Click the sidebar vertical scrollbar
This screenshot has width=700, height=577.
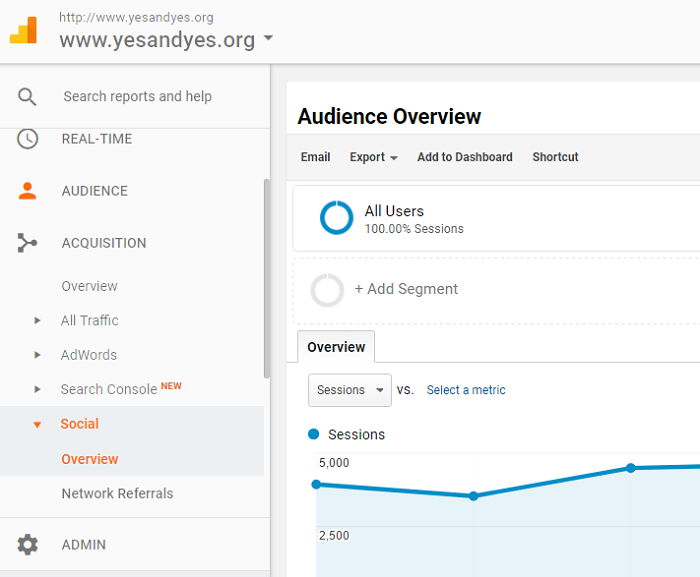click(266, 280)
